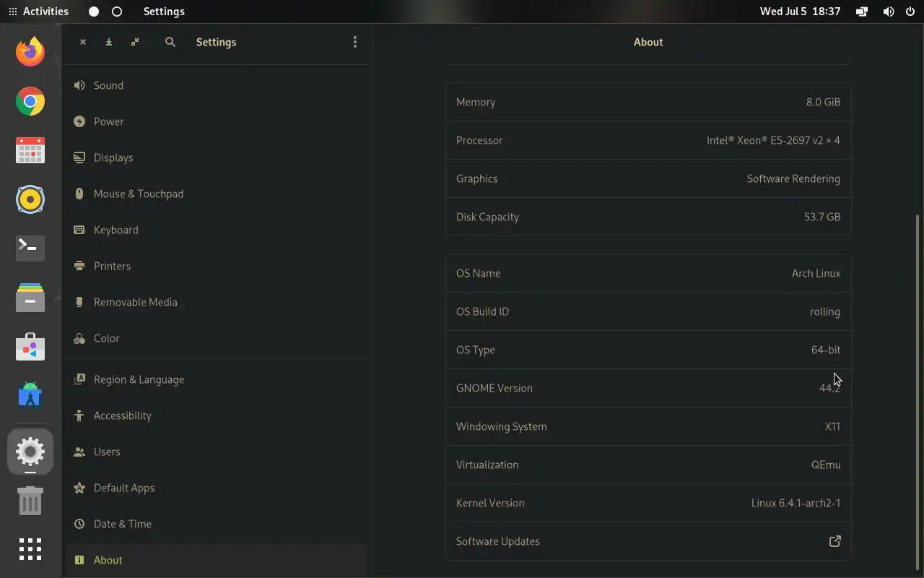Screen dimensions: 924x578
Task: Go to Removable Media settings
Action: [x=217, y=302]
